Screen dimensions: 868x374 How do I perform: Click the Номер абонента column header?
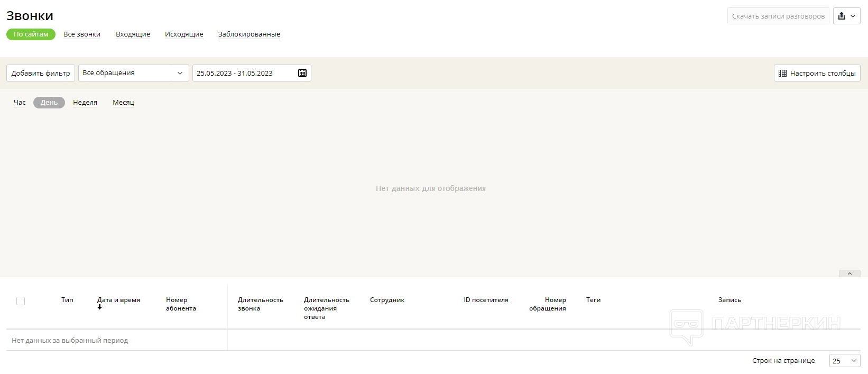click(x=181, y=304)
